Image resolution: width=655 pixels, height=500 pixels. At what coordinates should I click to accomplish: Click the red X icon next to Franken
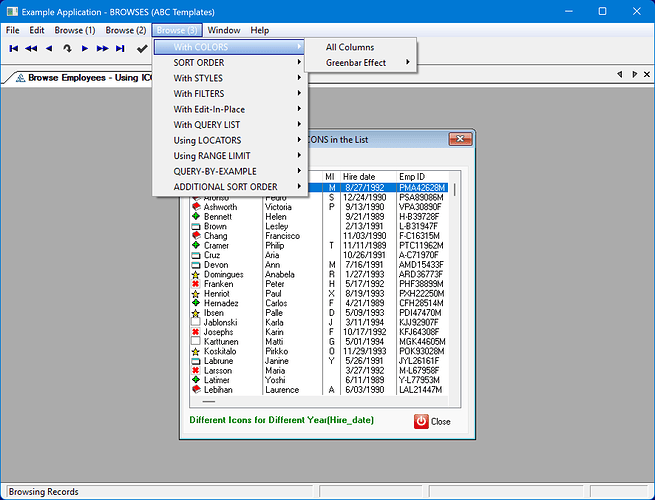tap(195, 284)
